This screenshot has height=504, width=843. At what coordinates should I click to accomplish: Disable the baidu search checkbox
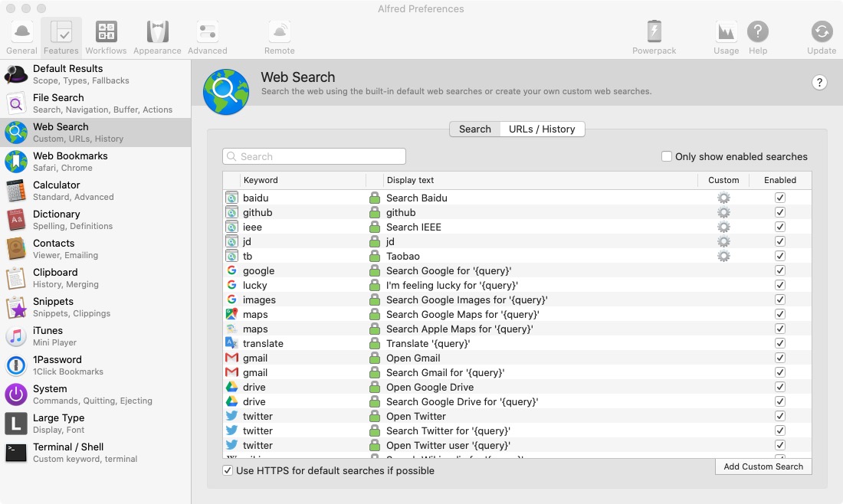pyautogui.click(x=780, y=197)
